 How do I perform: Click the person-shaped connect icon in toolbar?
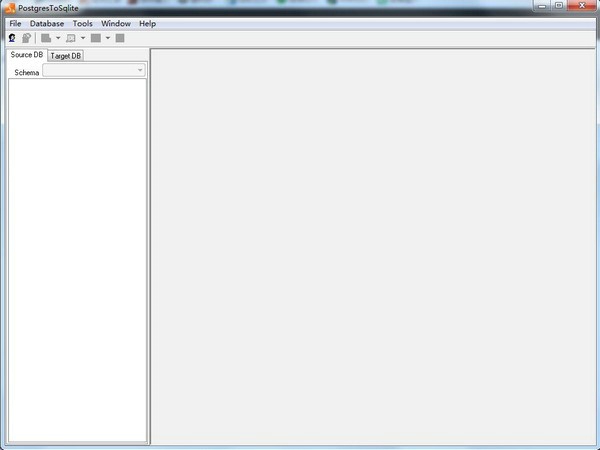coord(12,38)
